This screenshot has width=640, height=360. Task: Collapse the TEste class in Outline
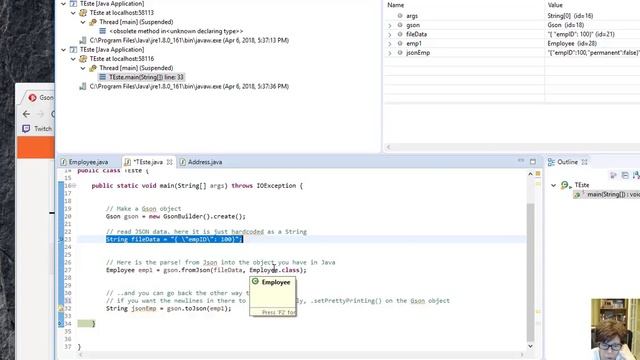pos(553,185)
